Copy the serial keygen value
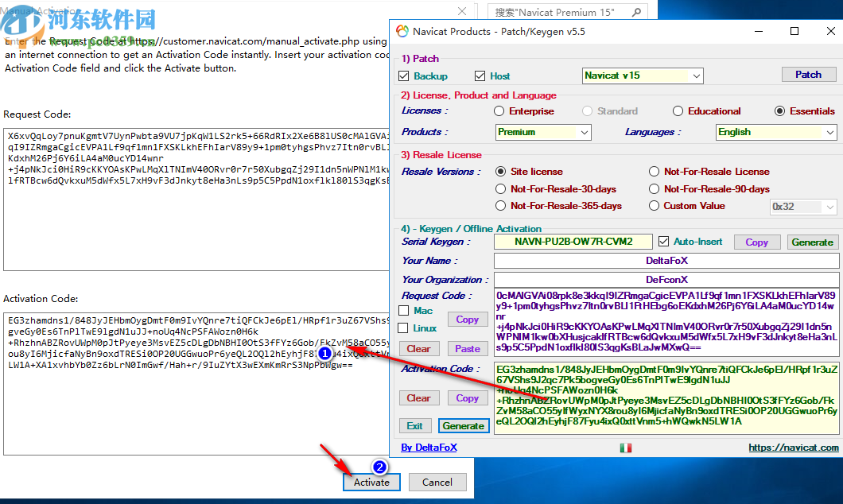 [x=756, y=242]
